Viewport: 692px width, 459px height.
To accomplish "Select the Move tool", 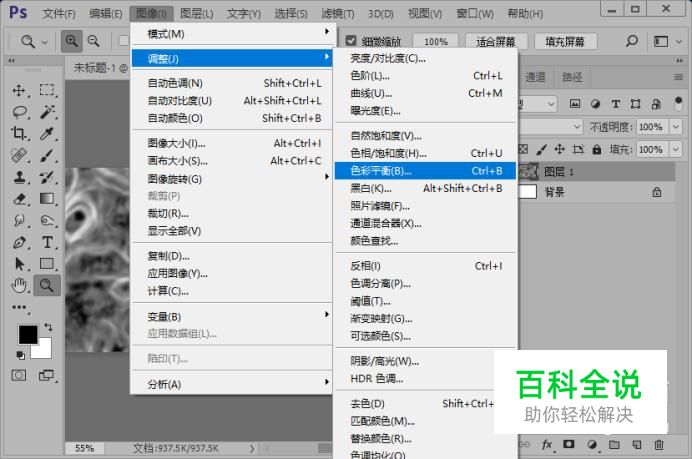I will click(19, 90).
